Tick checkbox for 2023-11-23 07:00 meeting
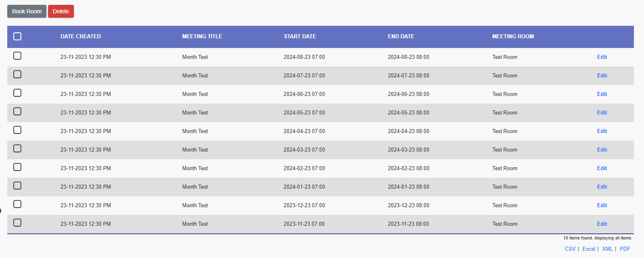Image resolution: width=644 pixels, height=258 pixels. 17,223
